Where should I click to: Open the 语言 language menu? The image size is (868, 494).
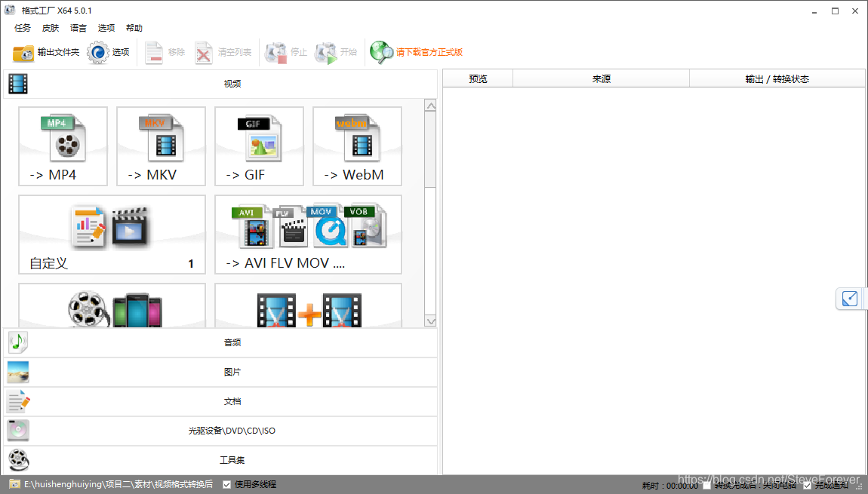(x=78, y=28)
